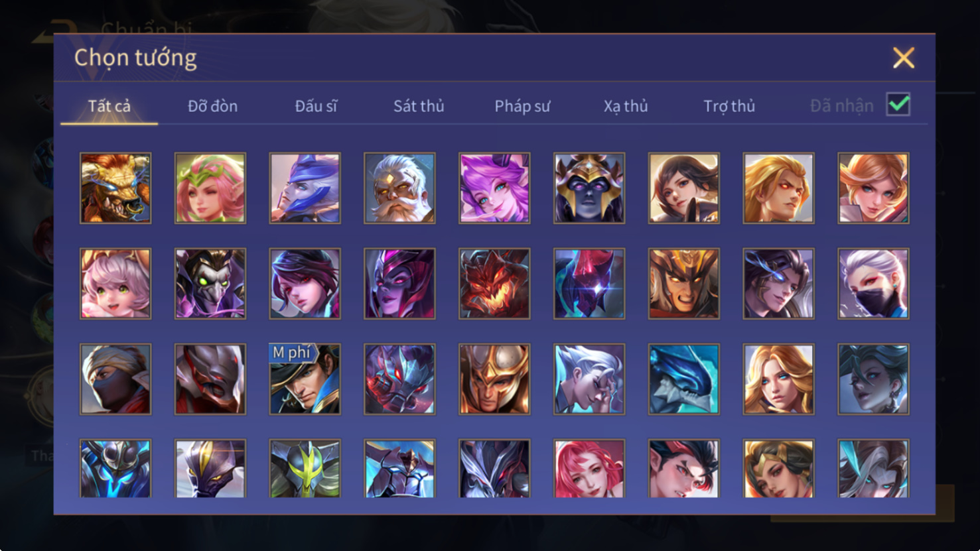Screen dimensions: 980x551
Task: Filter heroes by Xạ thủ tab
Action: tap(626, 106)
